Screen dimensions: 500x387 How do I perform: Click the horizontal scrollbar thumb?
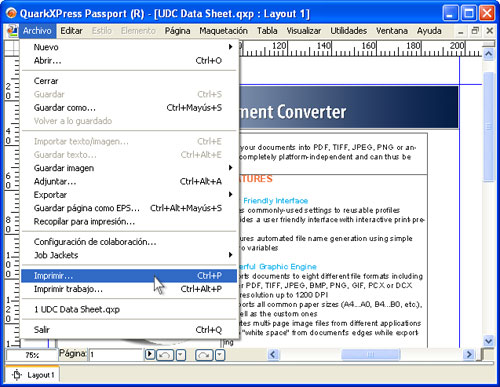click(370, 354)
